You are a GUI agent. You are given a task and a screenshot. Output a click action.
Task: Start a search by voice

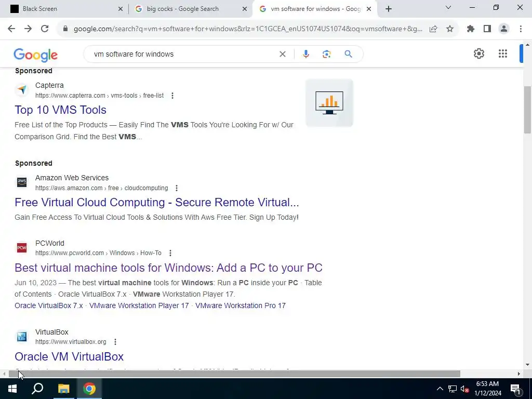tap(305, 54)
